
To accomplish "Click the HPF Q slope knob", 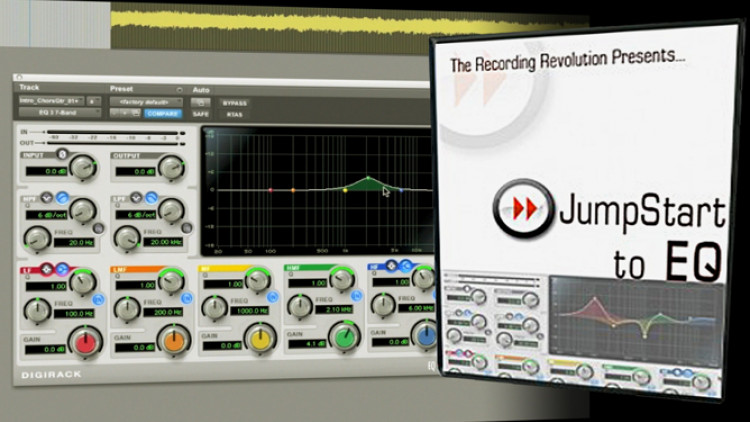I will click(x=82, y=211).
